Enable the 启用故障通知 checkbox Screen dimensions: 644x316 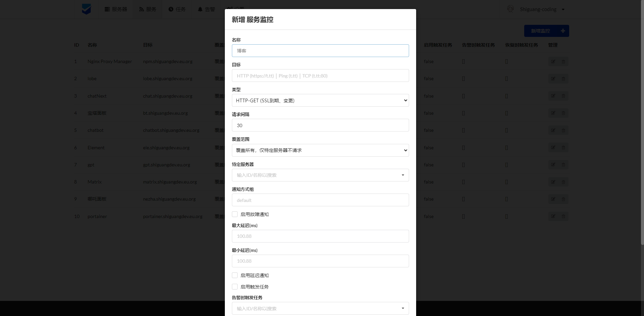coord(235,214)
